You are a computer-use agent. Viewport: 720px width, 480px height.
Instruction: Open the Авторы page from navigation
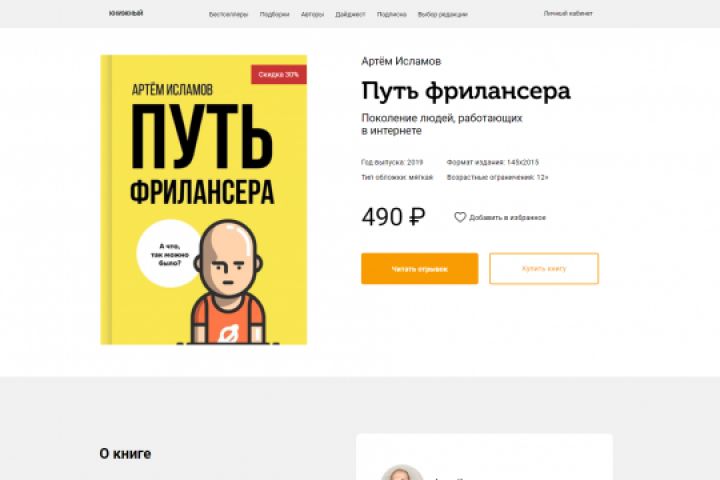click(312, 14)
